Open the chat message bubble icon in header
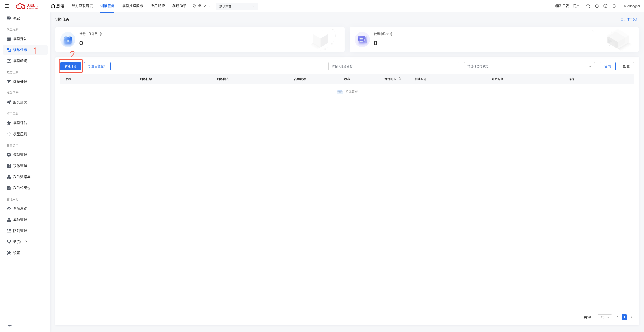The height and width of the screenshot is (332, 644). (597, 6)
